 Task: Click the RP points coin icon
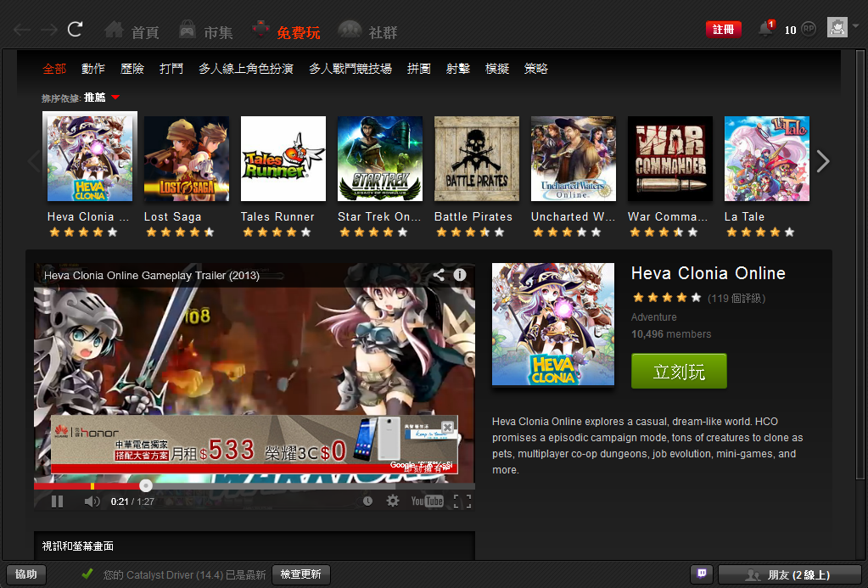pos(809,29)
